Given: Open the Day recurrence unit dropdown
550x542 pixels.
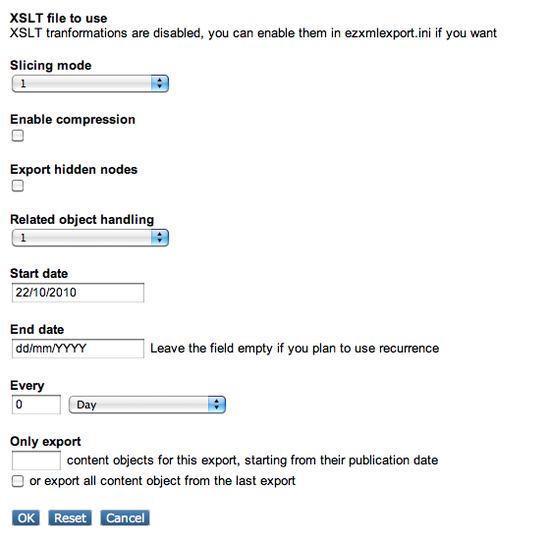Looking at the screenshot, I should [x=147, y=405].
